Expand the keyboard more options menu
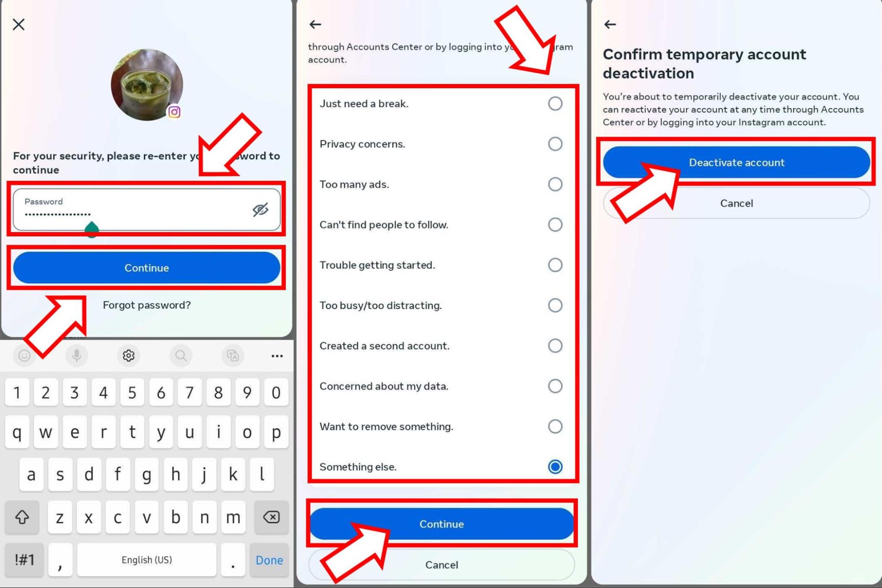Screen dimensions: 882x588 click(x=276, y=356)
